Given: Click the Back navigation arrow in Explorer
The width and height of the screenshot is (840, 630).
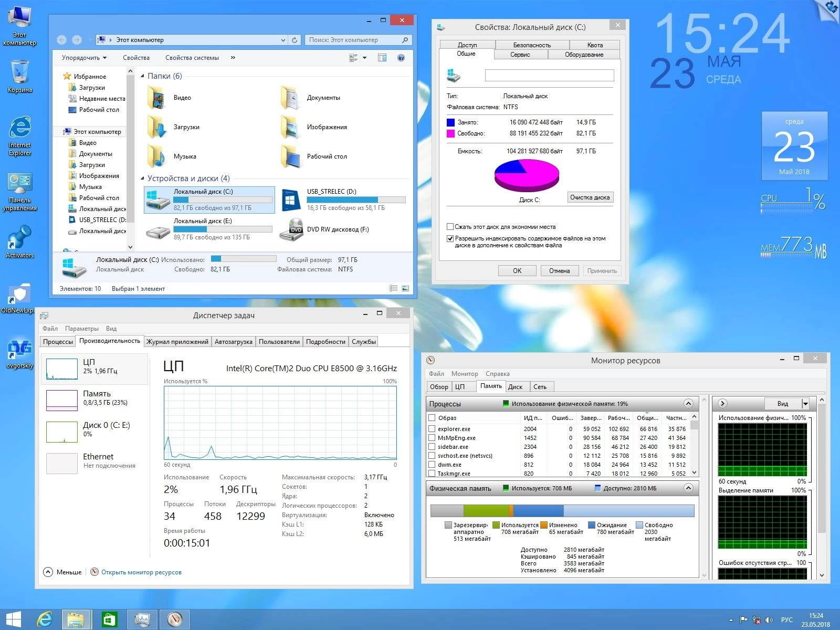Looking at the screenshot, I should [62, 39].
